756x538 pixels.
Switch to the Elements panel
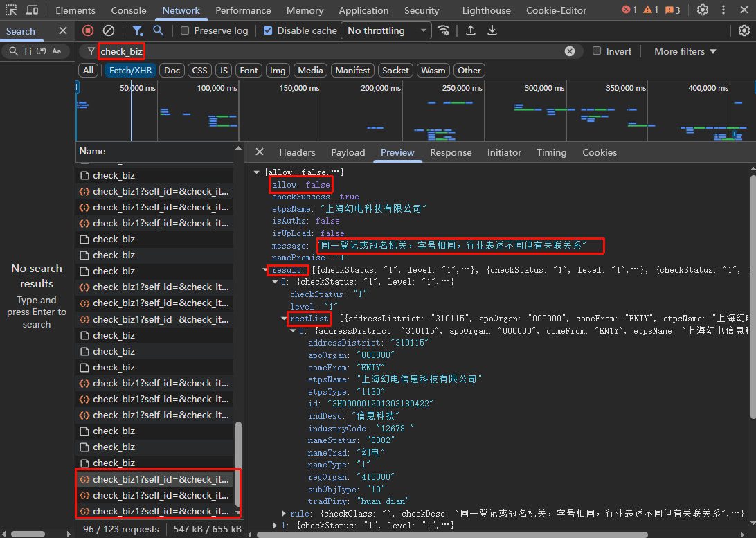point(75,10)
